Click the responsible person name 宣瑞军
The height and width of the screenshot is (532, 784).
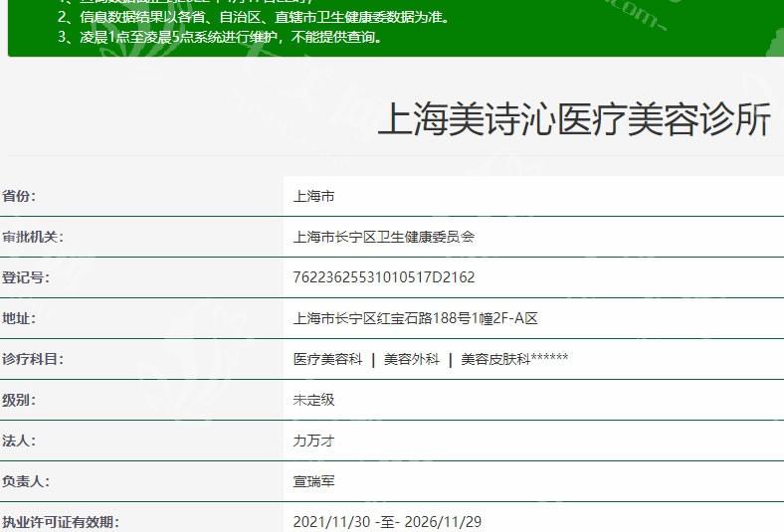coord(313,481)
